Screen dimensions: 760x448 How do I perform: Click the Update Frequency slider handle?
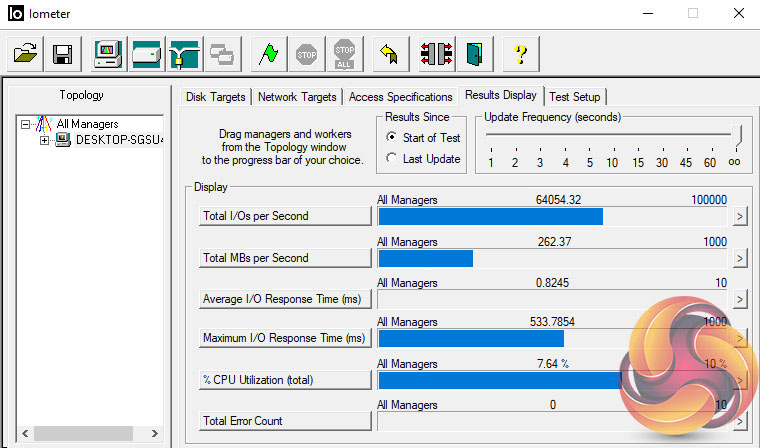[x=736, y=135]
